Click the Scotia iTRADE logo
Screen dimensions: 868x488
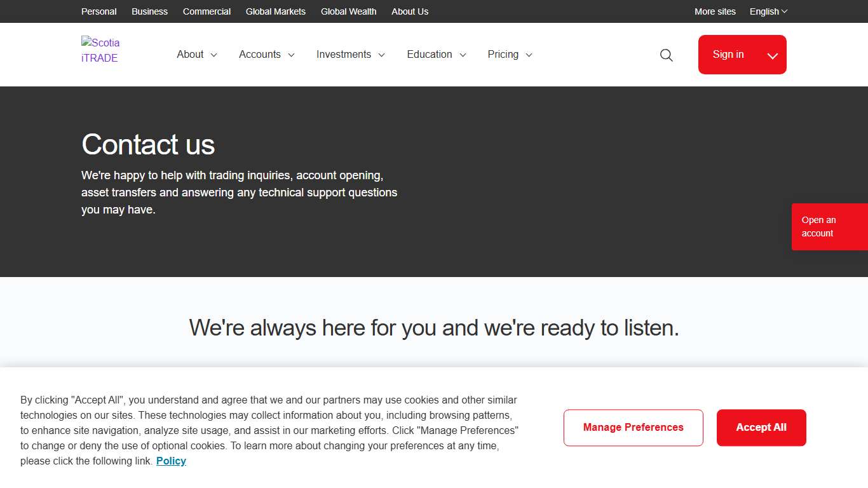[101, 50]
